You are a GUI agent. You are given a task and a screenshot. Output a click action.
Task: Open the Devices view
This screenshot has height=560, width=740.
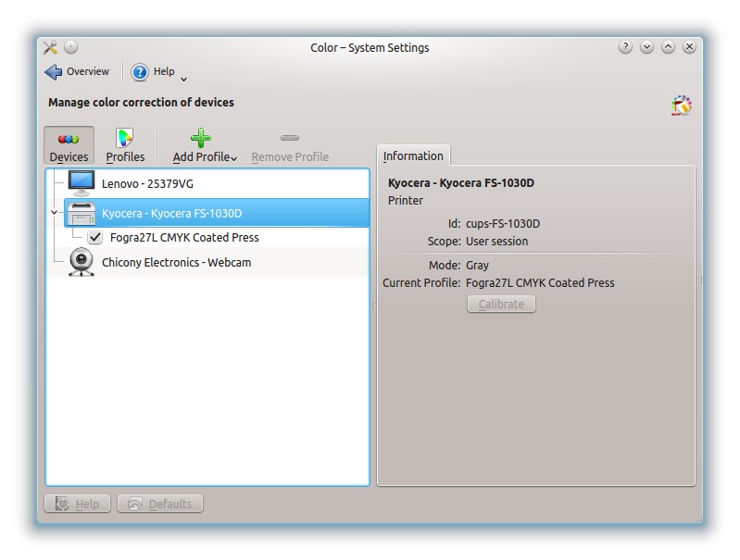pyautogui.click(x=69, y=145)
